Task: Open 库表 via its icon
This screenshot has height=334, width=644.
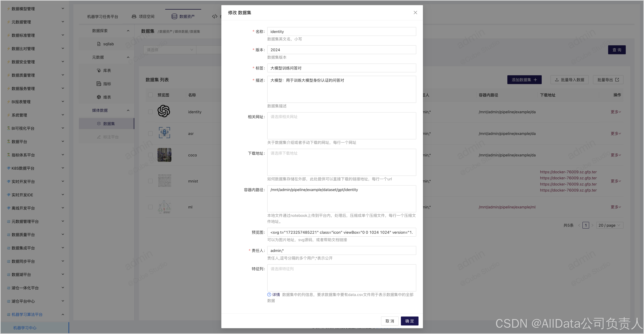Action: 99,70
